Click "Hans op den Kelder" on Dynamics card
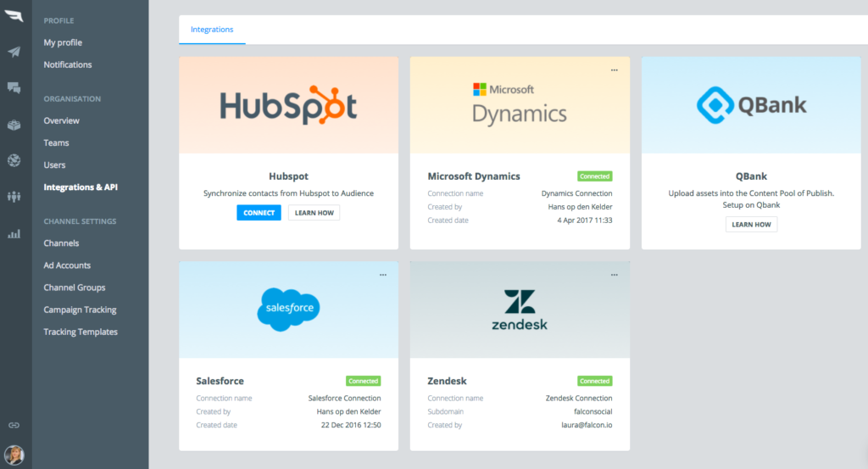The height and width of the screenshot is (469, 868). [580, 207]
